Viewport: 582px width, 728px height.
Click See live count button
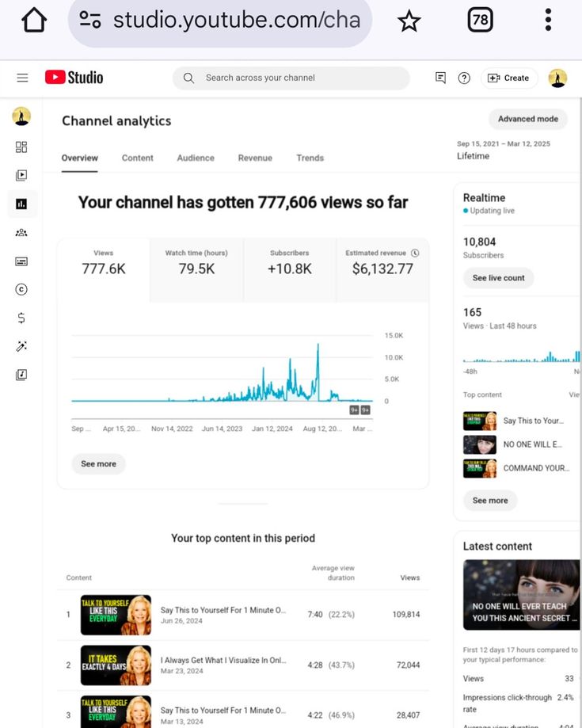point(498,278)
